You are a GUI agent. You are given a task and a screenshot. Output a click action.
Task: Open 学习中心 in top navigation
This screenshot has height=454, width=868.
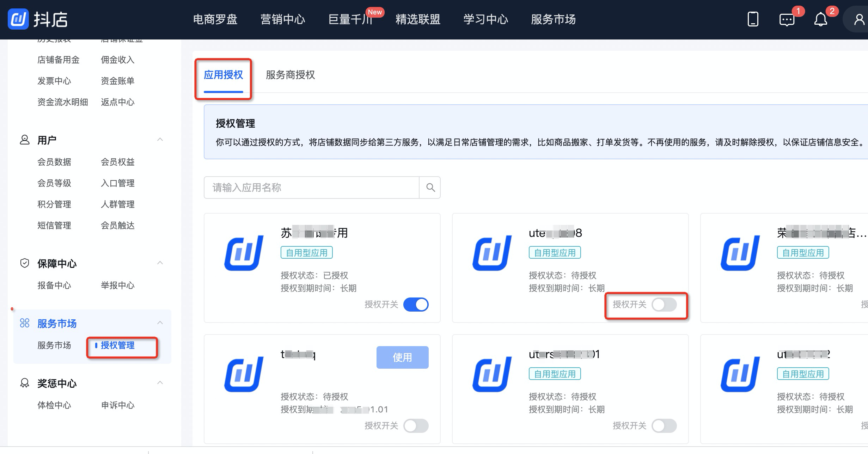pos(486,19)
